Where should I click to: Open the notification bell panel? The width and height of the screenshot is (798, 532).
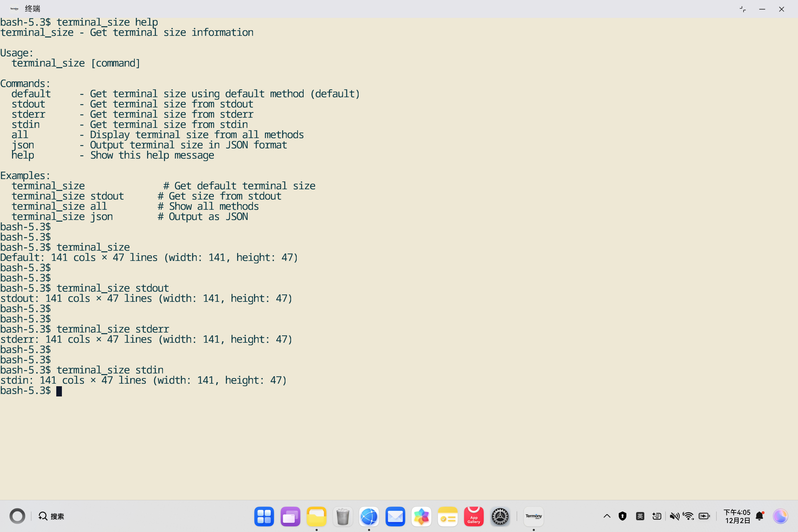click(760, 516)
